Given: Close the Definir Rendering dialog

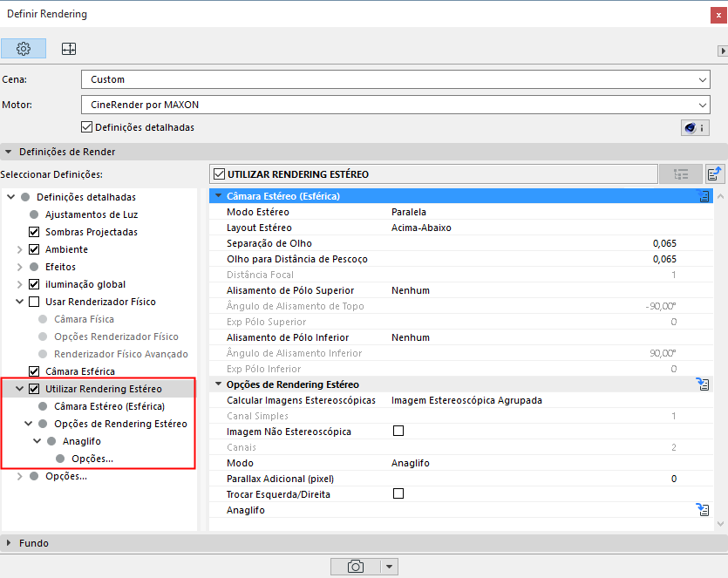Looking at the screenshot, I should coord(718,15).
